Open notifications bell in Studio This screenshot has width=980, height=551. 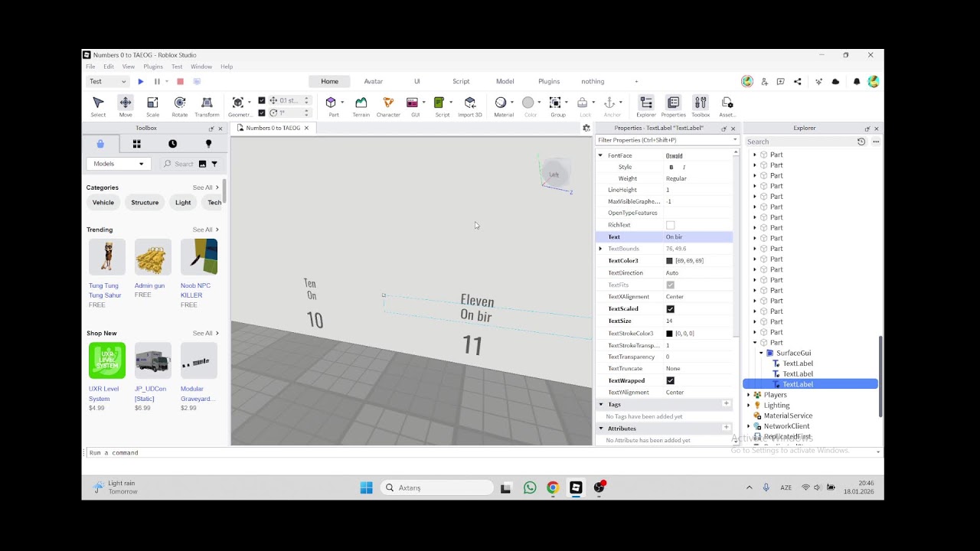coord(856,81)
